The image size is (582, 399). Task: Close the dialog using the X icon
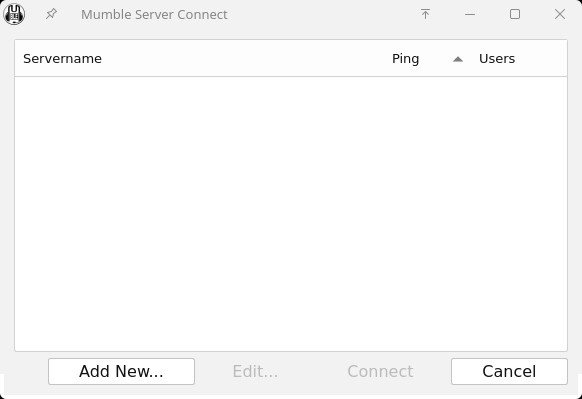tap(560, 14)
